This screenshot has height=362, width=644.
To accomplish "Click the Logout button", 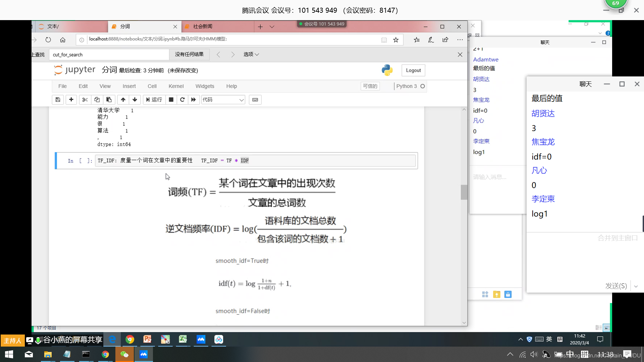I will [413, 70].
